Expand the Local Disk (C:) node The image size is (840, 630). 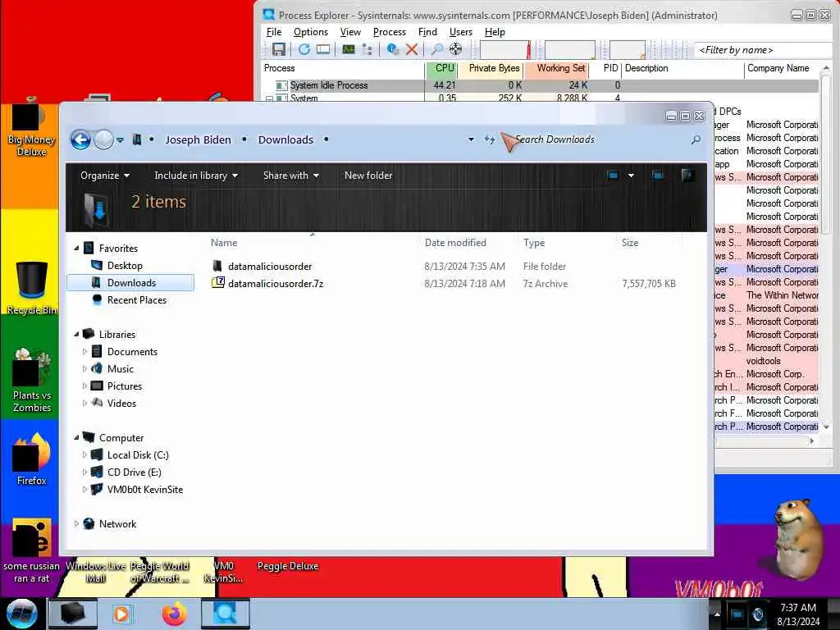(x=84, y=454)
